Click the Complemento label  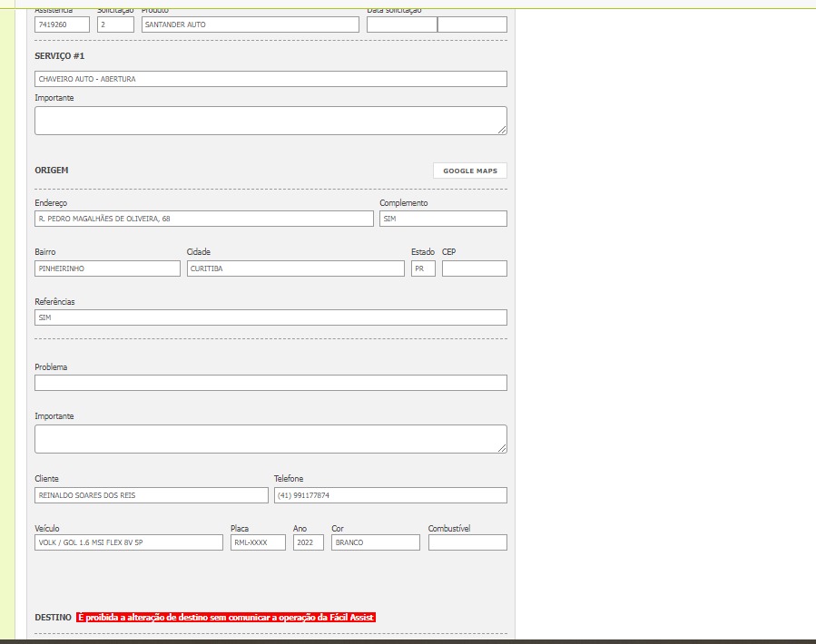[404, 203]
